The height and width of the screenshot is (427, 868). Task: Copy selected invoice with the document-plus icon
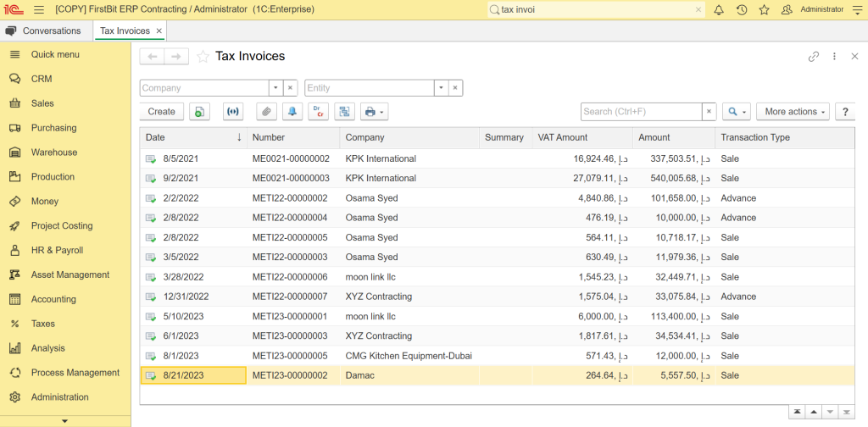(x=199, y=112)
